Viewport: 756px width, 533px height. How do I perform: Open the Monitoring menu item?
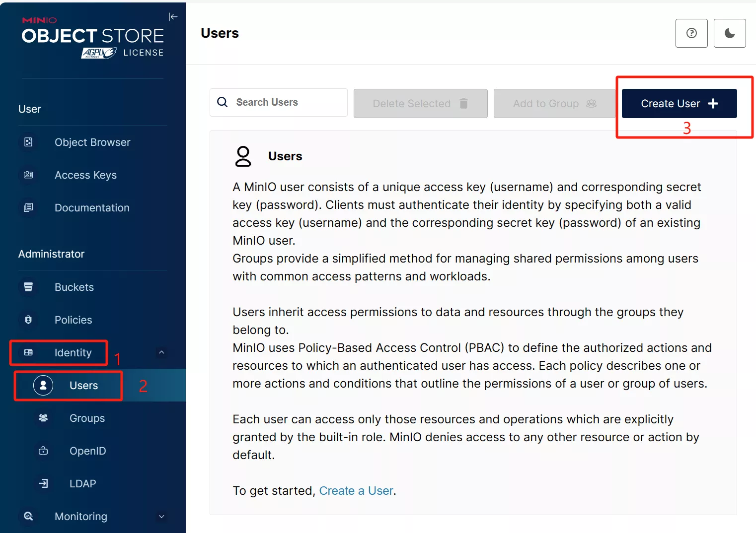(80, 516)
